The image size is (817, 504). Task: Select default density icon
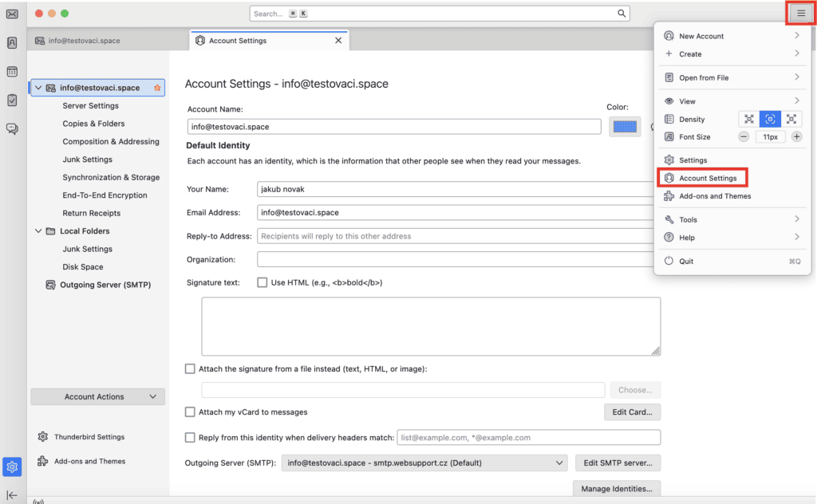pos(770,120)
